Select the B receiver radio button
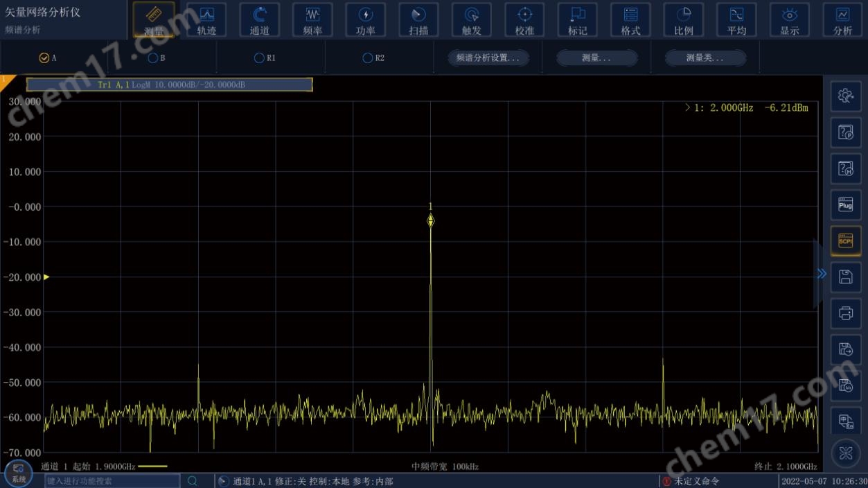This screenshot has width=868, height=488. click(x=153, y=58)
